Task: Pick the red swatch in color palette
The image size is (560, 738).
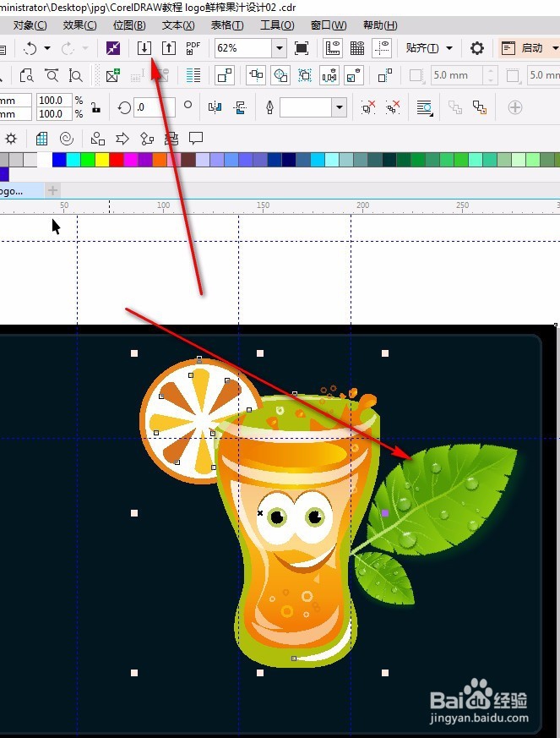Action: pos(117,160)
